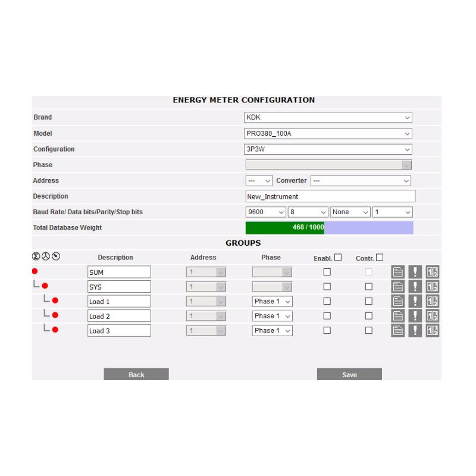Toggle the Enabl. header checkbox for all groups
This screenshot has width=476, height=476.
click(x=338, y=258)
